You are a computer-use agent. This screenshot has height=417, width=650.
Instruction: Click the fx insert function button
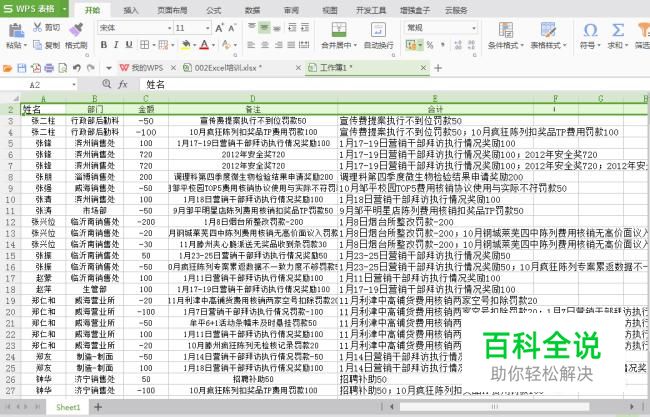123,85
